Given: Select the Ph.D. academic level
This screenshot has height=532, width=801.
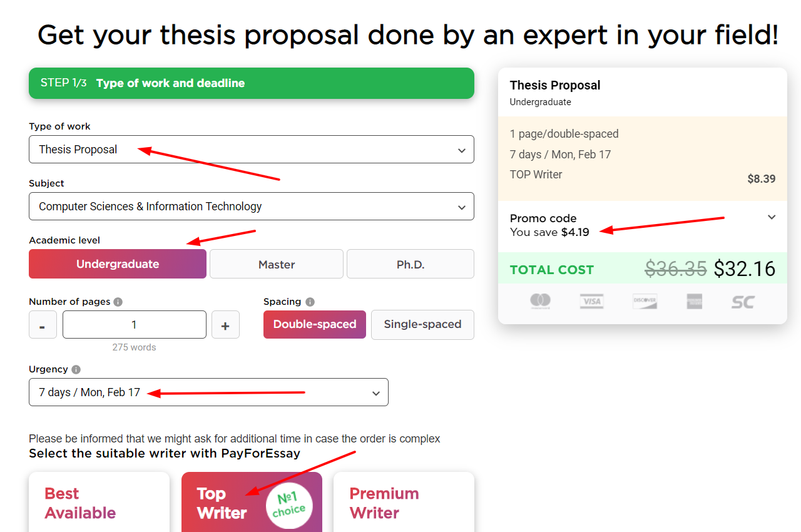Looking at the screenshot, I should pyautogui.click(x=410, y=263).
